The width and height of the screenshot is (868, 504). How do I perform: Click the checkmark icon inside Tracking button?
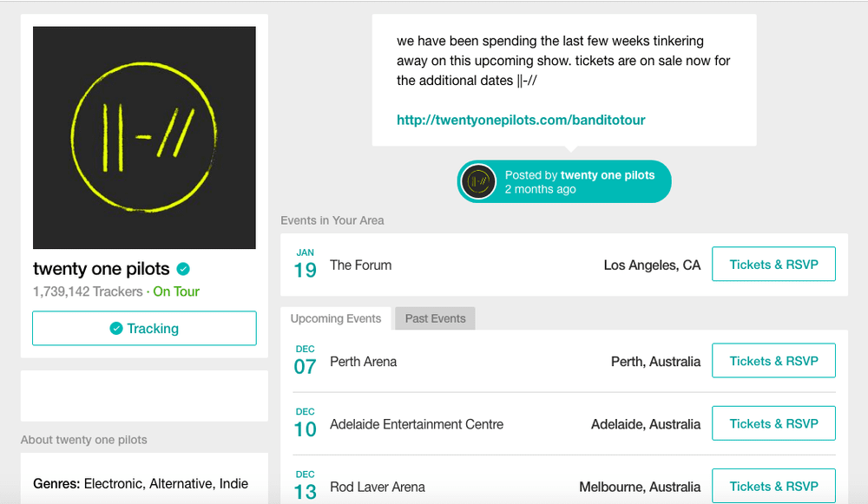click(x=116, y=329)
